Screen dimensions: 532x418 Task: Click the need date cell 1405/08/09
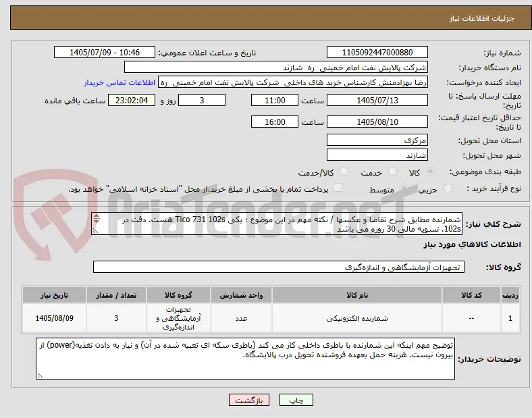click(x=54, y=318)
